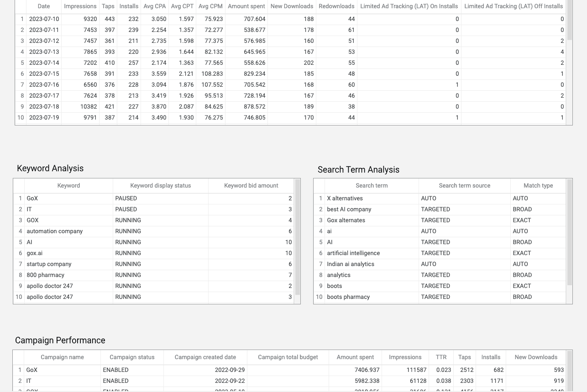Click the Campaign name column header

(x=62, y=357)
